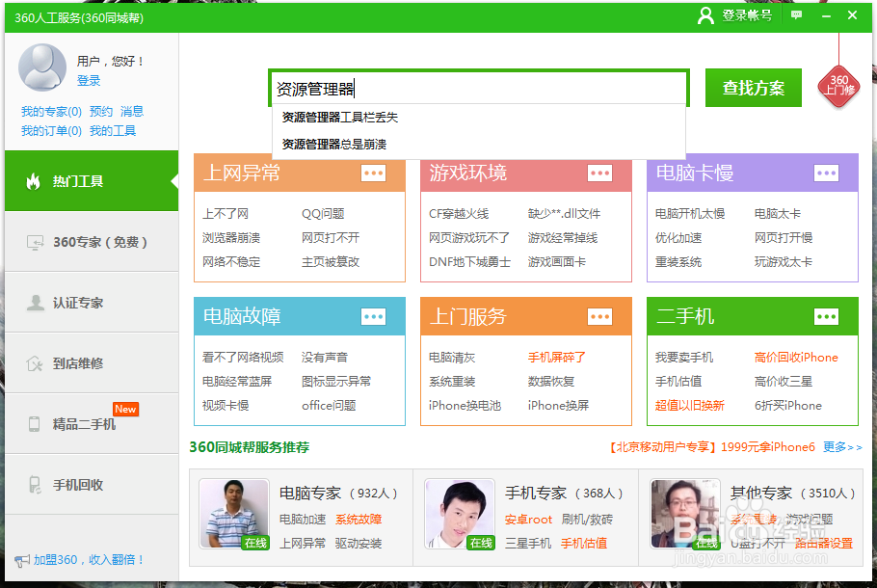The height and width of the screenshot is (588, 877).
Task: Select 高价回收iPhone item
Action: [796, 358]
